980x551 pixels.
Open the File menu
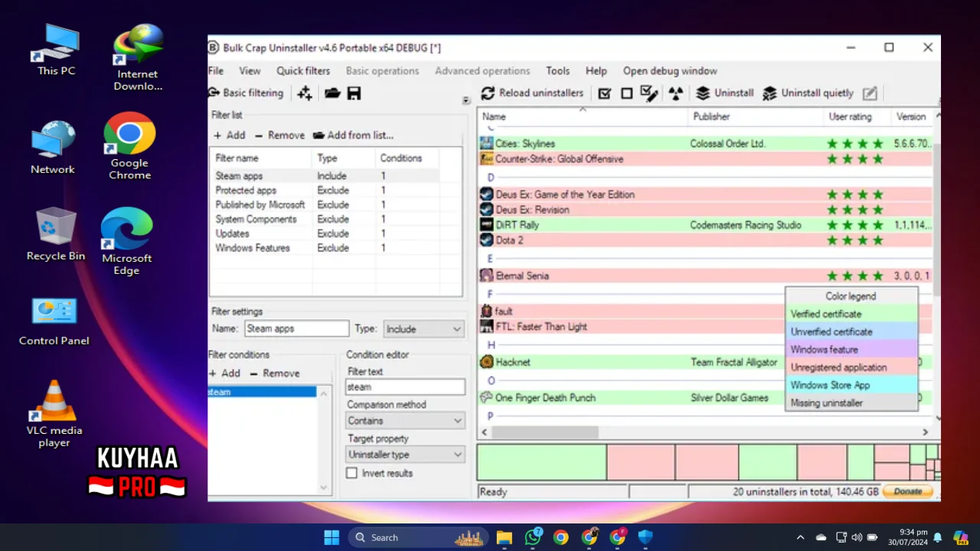point(216,70)
